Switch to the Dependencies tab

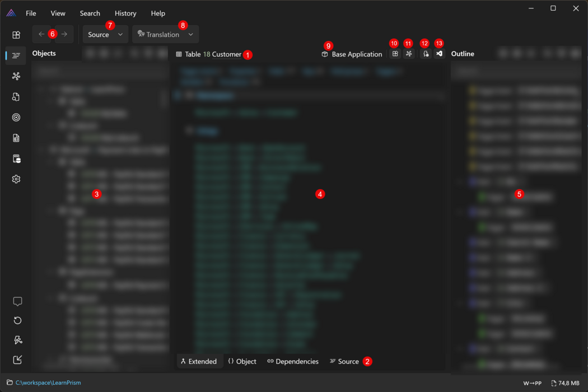[293, 361]
